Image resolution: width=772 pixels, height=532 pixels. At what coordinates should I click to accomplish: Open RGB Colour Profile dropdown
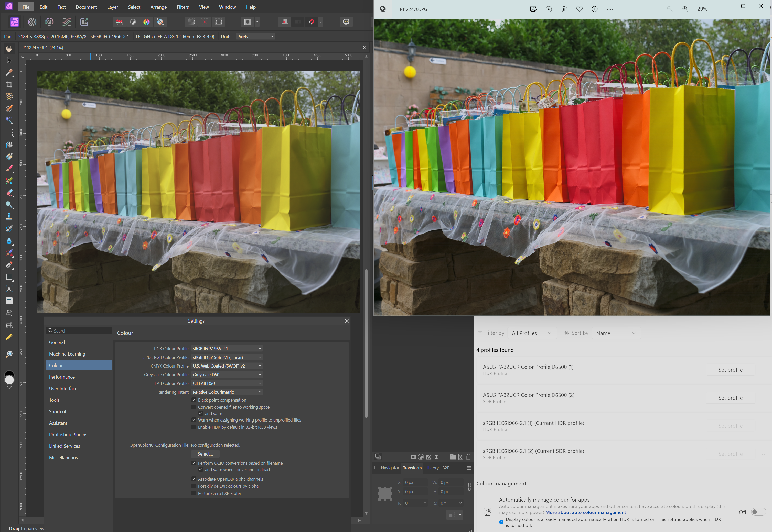click(227, 348)
